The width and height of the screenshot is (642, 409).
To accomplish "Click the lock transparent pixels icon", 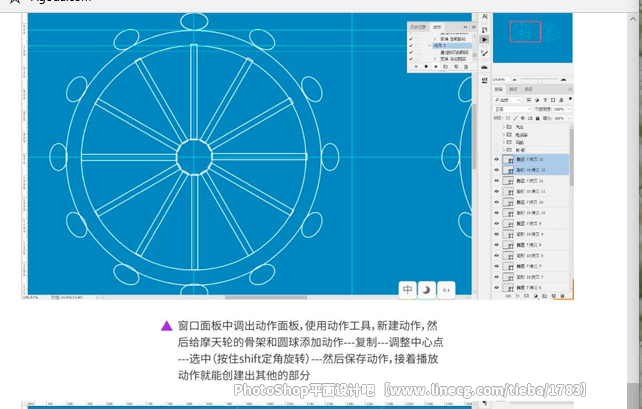I will (508, 118).
